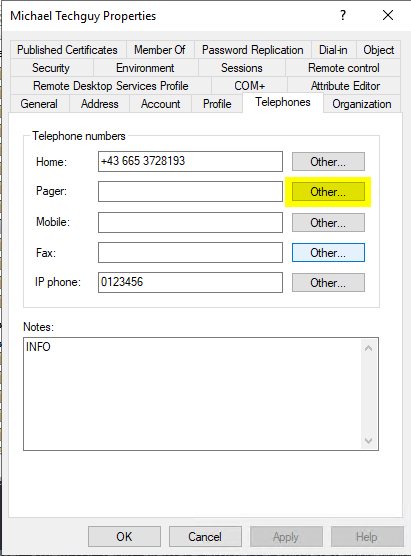This screenshot has height=556, width=411.
Task: Click Other button next to Home number
Action: (328, 162)
